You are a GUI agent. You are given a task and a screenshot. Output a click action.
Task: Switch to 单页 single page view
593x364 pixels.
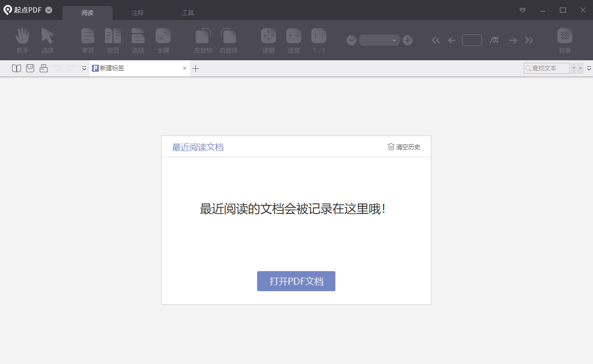pyautogui.click(x=88, y=40)
